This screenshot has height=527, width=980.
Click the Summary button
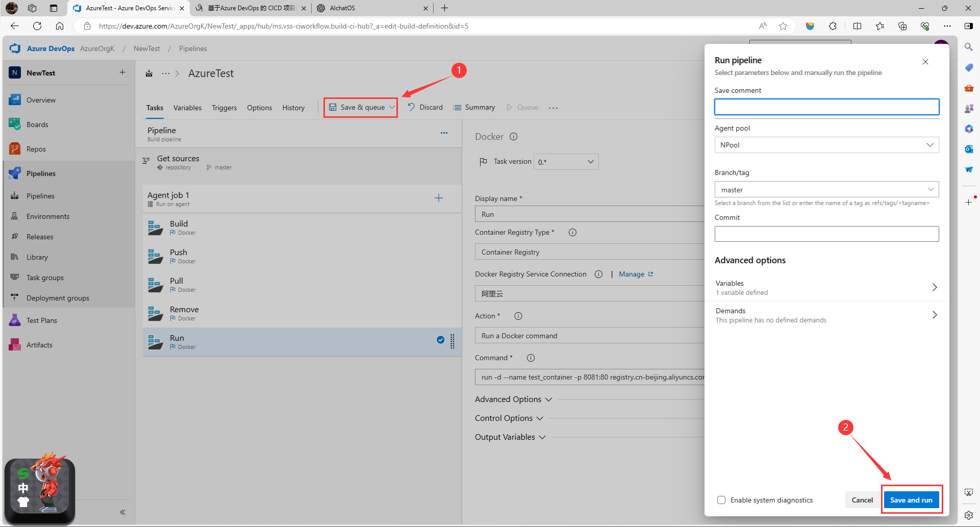point(474,107)
